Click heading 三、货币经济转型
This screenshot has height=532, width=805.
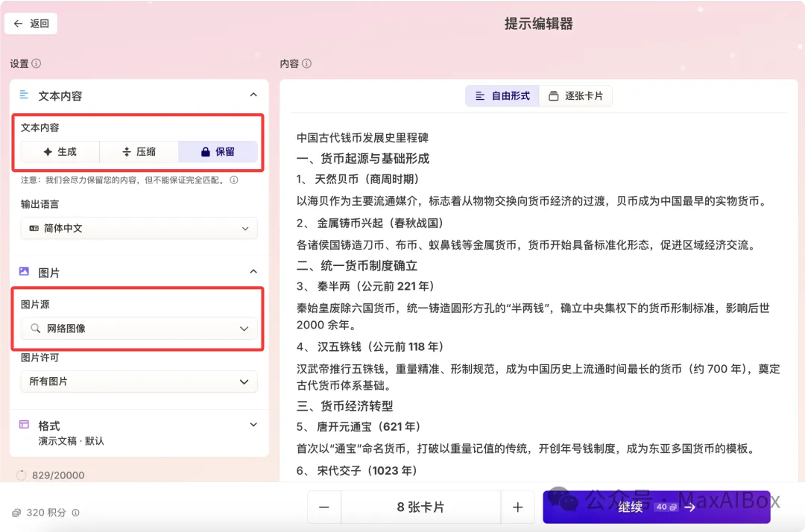tap(345, 406)
